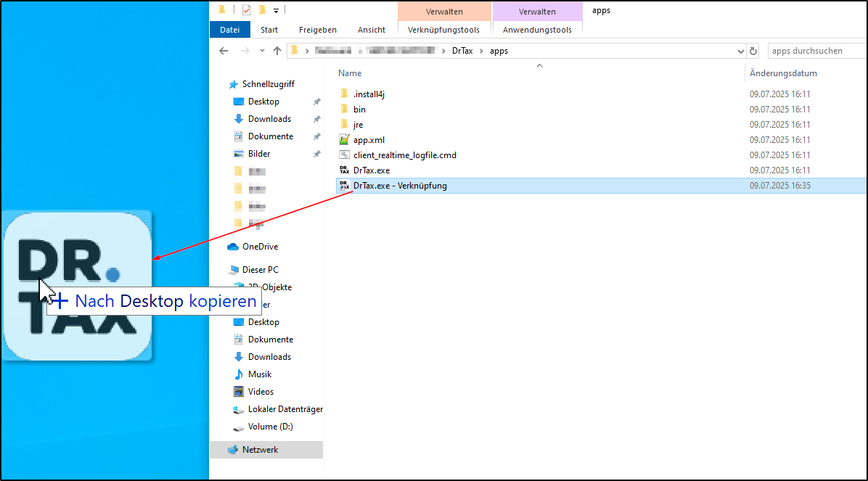Select client_realtime_logfile.cmd file
The height and width of the screenshot is (481, 868).
pos(404,155)
